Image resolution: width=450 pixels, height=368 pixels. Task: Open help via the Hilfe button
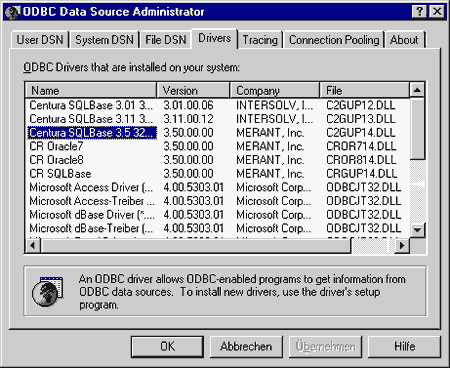point(404,347)
